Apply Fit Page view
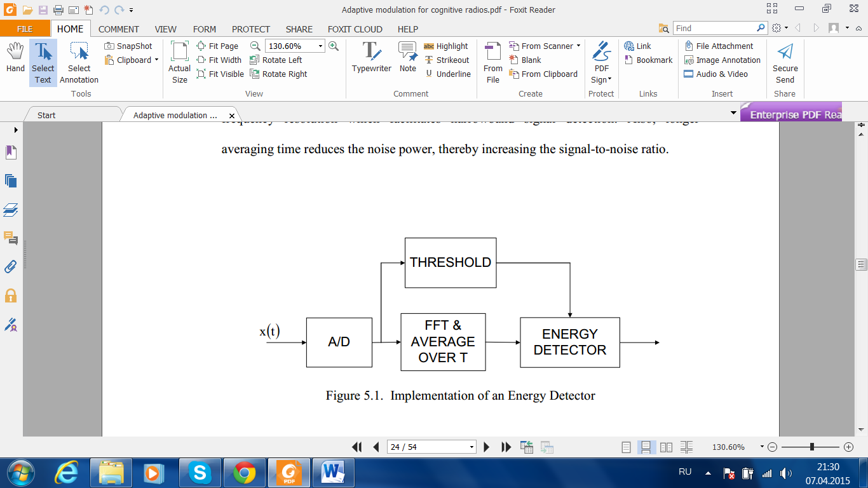The width and height of the screenshot is (868, 488). coord(217,46)
